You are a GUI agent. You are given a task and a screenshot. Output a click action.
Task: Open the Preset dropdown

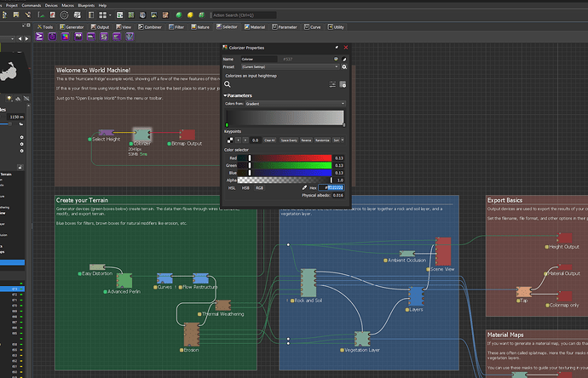coord(288,66)
